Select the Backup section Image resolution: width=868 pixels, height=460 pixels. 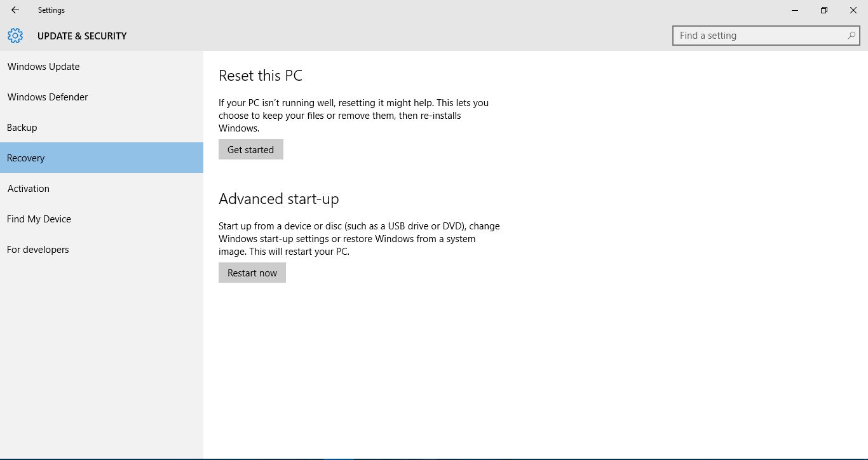[22, 127]
